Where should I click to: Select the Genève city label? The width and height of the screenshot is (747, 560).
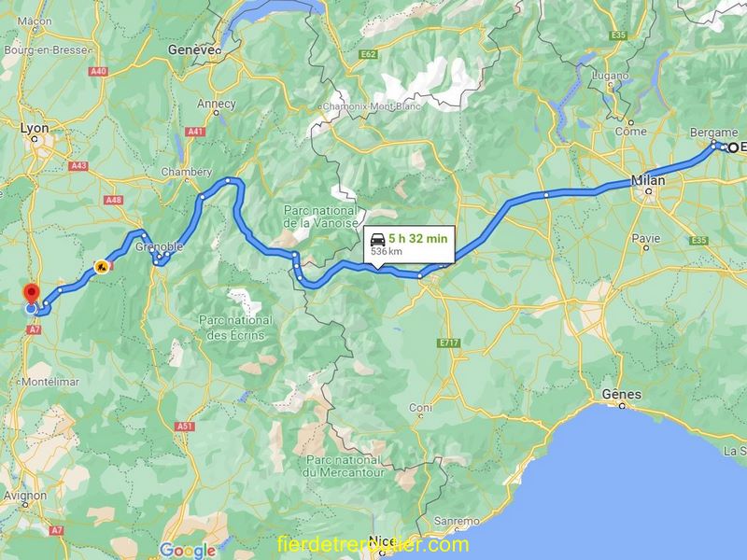point(190,49)
